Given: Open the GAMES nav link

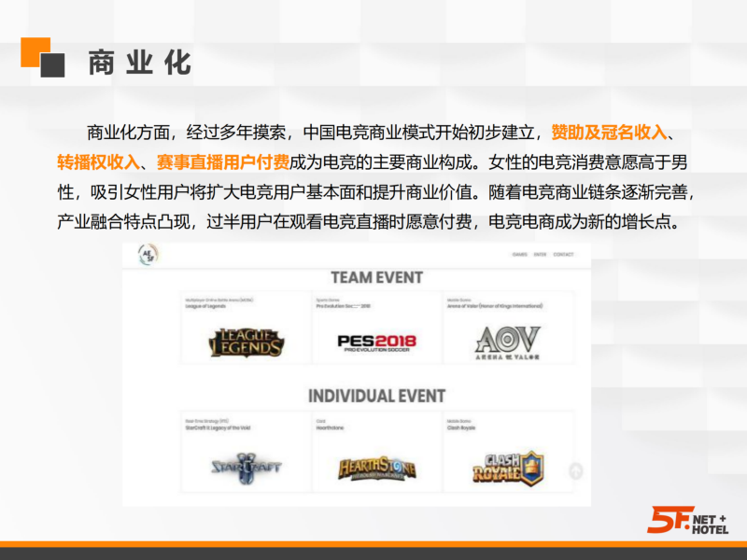Looking at the screenshot, I should tap(519, 255).
